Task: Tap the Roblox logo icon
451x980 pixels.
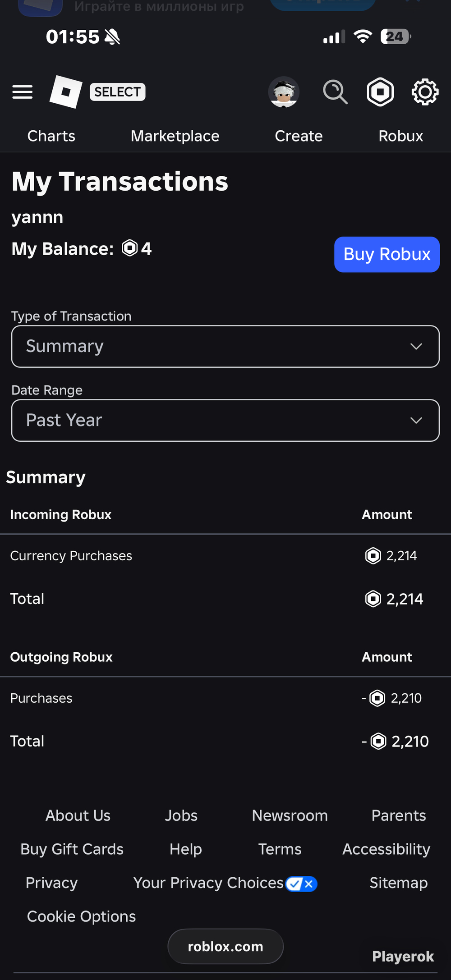Action: tap(66, 92)
